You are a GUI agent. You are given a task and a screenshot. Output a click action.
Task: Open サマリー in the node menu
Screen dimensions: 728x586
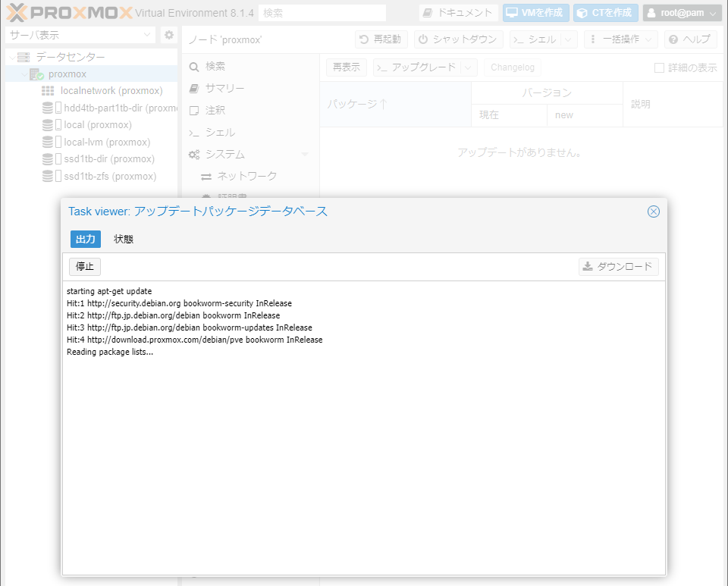click(x=251, y=88)
